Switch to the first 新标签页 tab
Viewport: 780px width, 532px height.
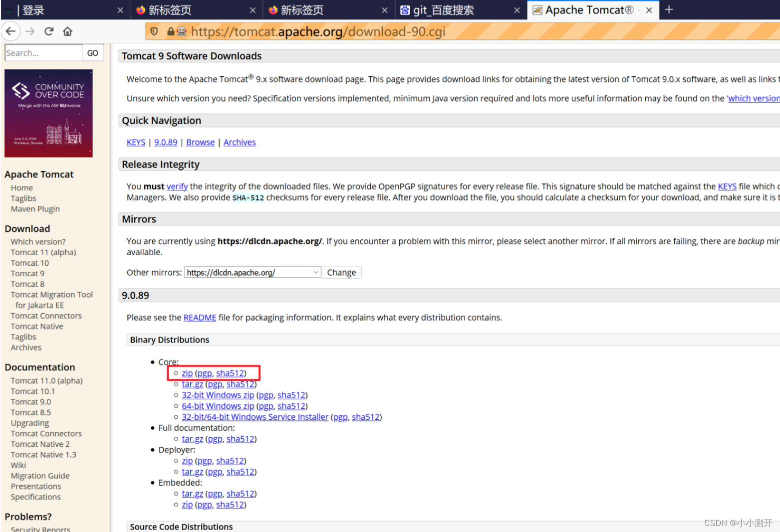tap(196, 10)
